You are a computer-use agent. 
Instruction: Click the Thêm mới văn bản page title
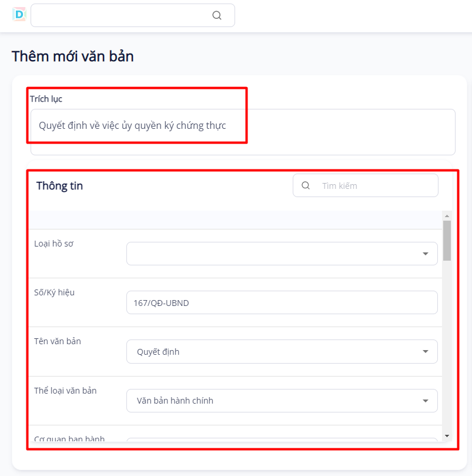pyautogui.click(x=72, y=56)
